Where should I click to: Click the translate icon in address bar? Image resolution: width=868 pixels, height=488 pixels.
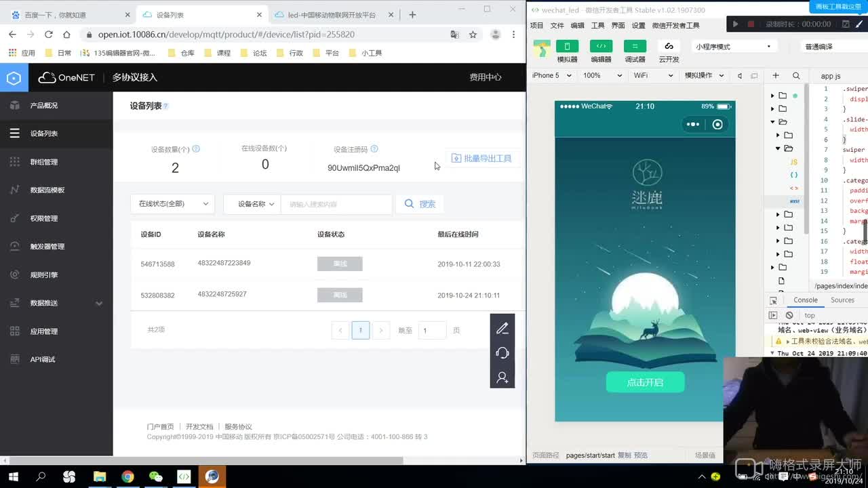click(x=455, y=35)
